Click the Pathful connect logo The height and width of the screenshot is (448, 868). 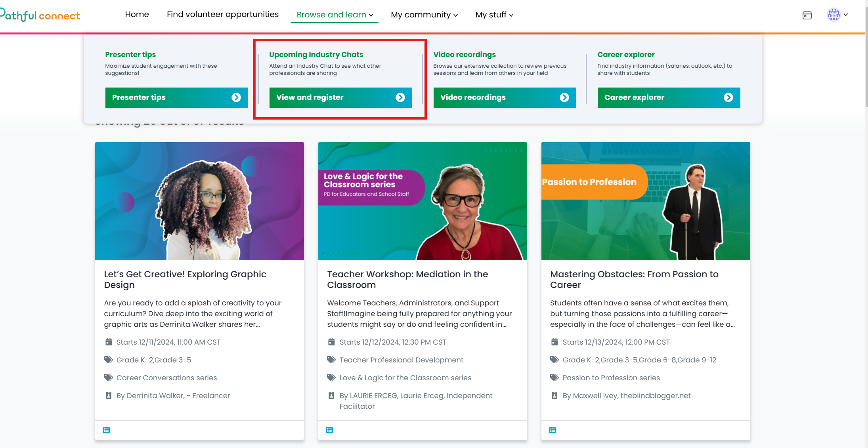pyautogui.click(x=40, y=15)
